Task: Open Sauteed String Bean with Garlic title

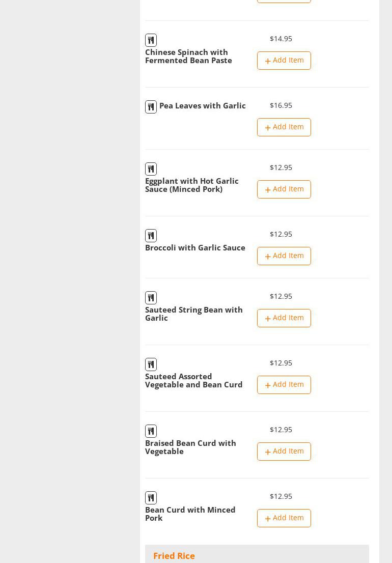Action: pyautogui.click(x=193, y=314)
